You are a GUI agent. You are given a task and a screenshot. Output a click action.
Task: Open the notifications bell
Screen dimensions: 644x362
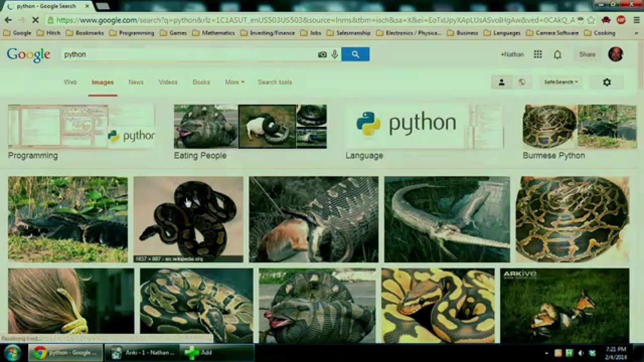(557, 54)
